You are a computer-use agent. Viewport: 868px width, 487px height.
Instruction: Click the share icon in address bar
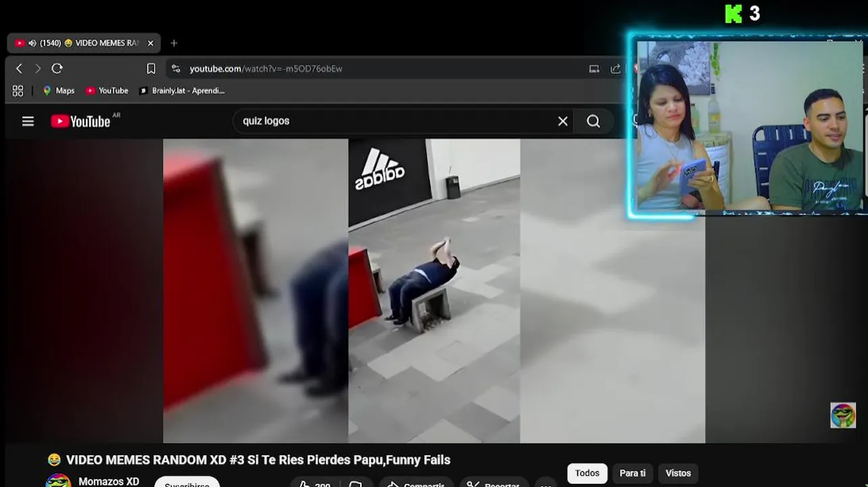coord(615,68)
